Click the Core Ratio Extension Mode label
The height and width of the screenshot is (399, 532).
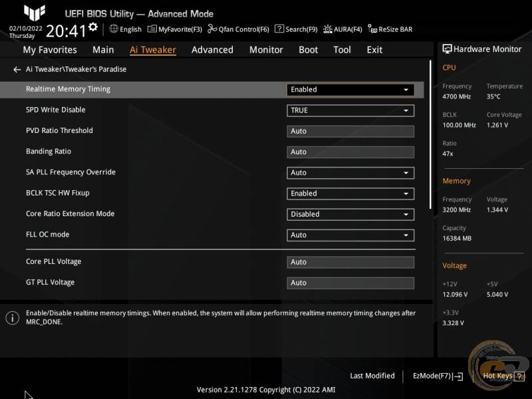click(x=70, y=213)
